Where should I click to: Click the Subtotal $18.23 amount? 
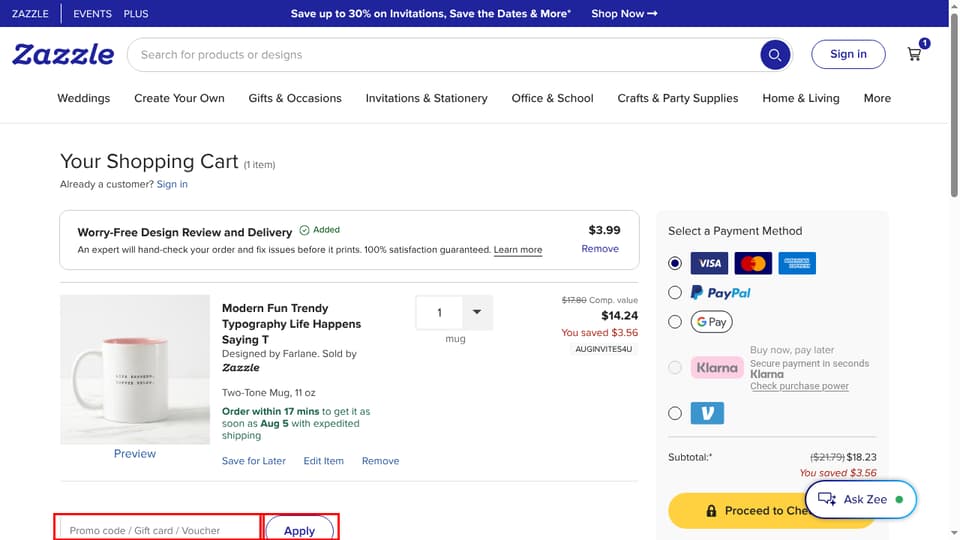coord(861,457)
